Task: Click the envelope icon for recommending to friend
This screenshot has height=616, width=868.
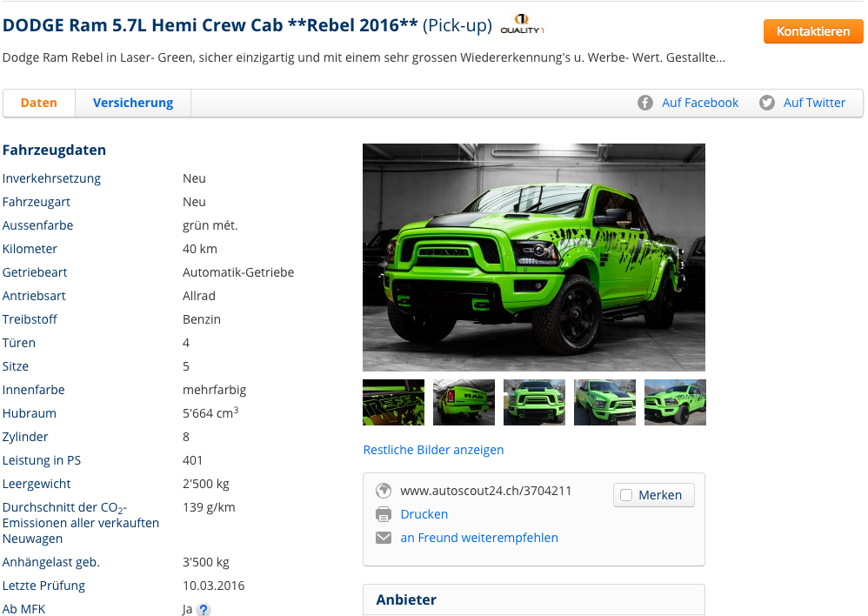Action: click(x=384, y=538)
